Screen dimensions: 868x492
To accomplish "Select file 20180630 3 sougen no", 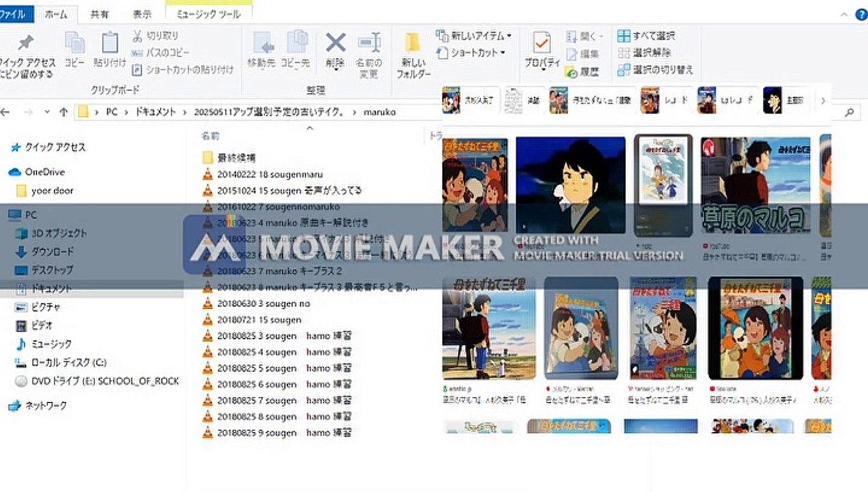I will (256, 303).
